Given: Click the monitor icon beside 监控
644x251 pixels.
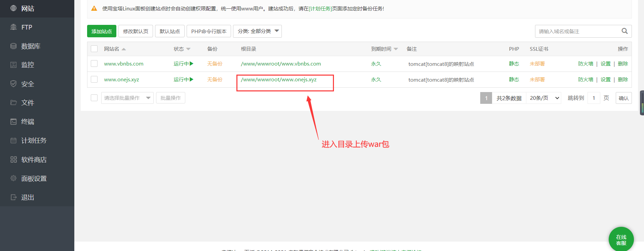Looking at the screenshot, I should coord(13,65).
